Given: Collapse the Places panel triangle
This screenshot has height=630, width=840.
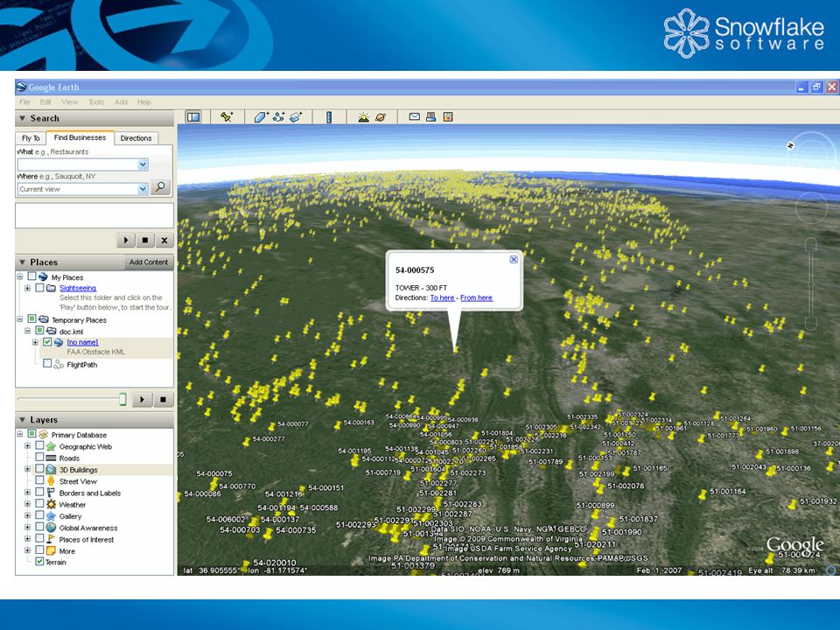Looking at the screenshot, I should click(23, 262).
